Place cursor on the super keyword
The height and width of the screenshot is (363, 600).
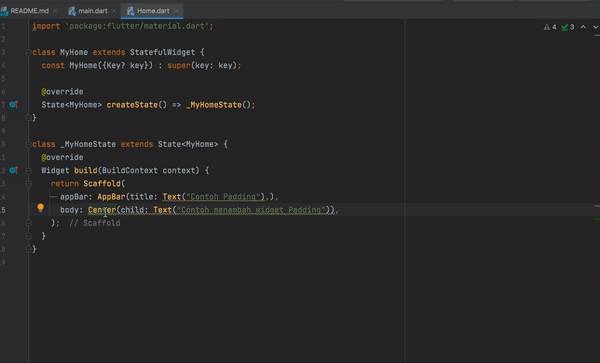click(x=179, y=65)
